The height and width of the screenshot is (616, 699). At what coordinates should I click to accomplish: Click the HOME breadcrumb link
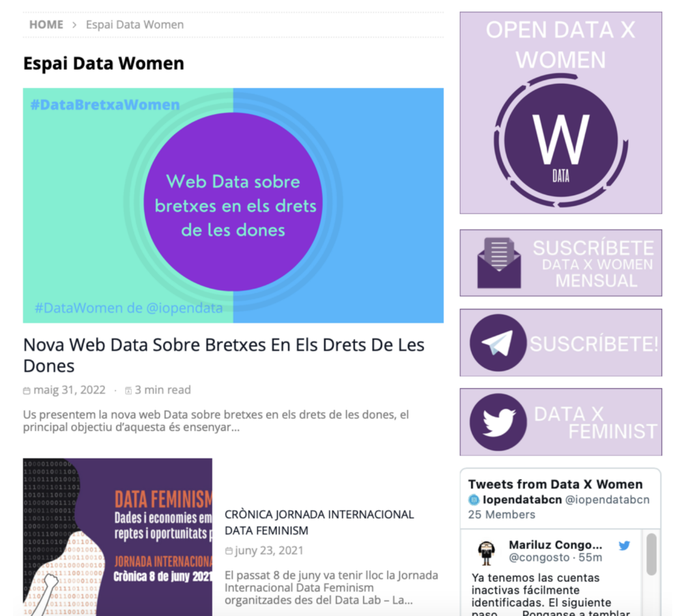click(46, 25)
